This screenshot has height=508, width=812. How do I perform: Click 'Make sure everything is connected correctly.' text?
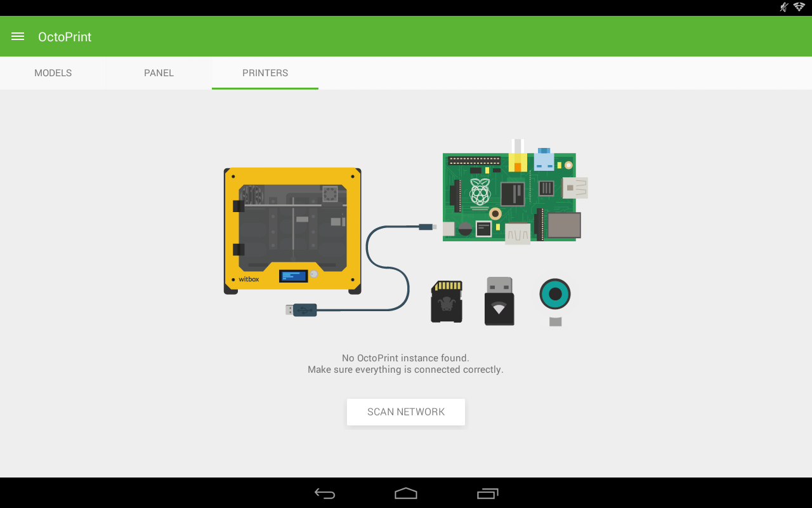click(405, 370)
